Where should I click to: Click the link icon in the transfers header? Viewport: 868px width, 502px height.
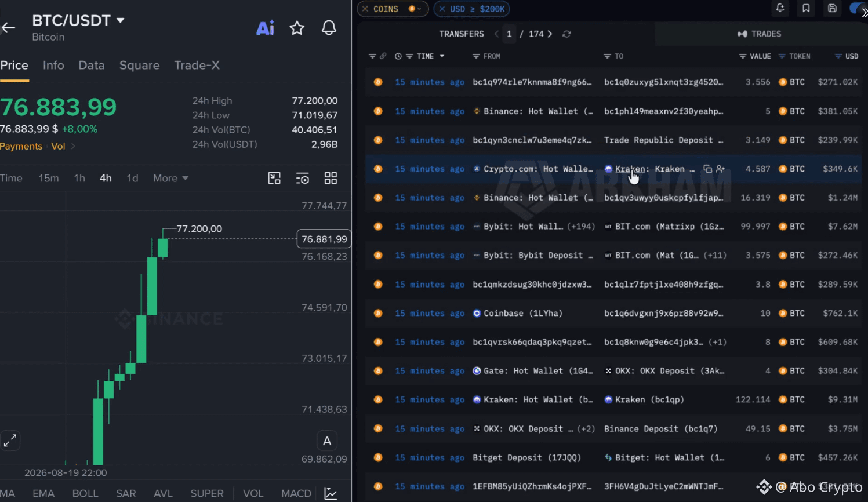click(x=383, y=56)
